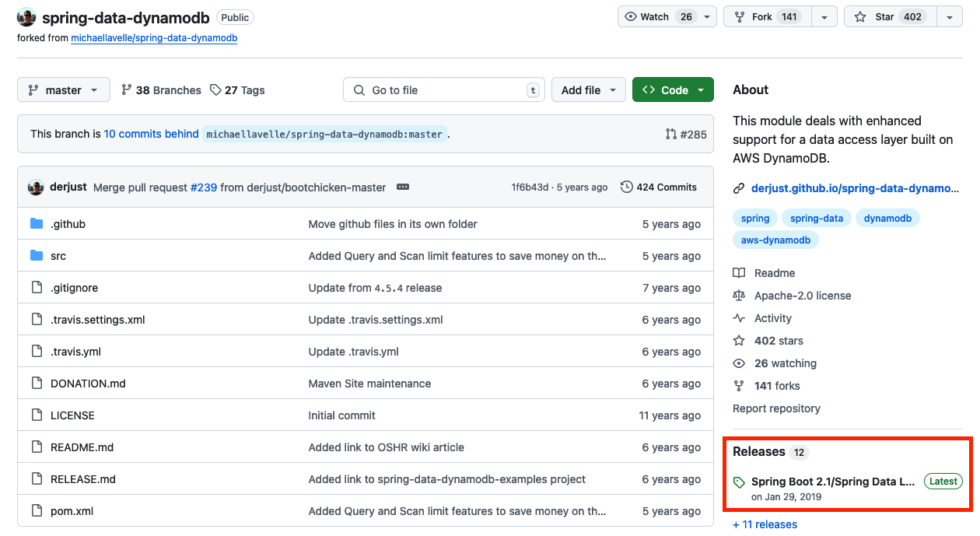The image size is (980, 536).
Task: Click the .gitignore file icon
Action: (x=37, y=288)
